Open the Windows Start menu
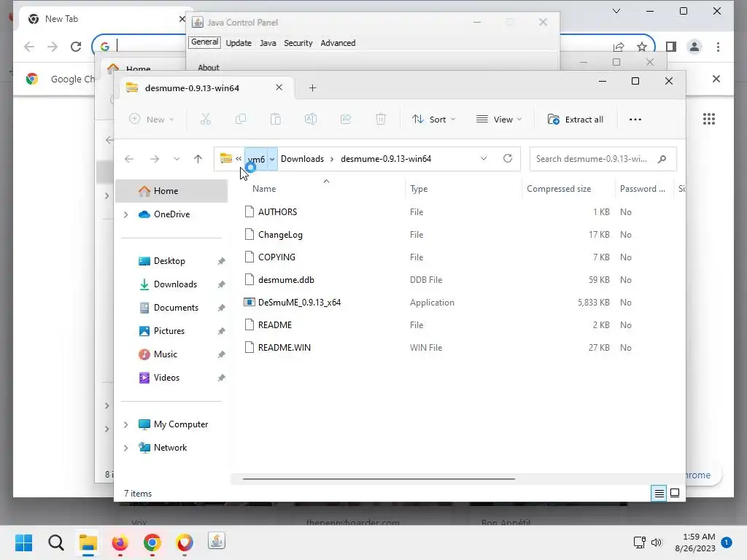Screen dimensions: 747x560 [24, 542]
